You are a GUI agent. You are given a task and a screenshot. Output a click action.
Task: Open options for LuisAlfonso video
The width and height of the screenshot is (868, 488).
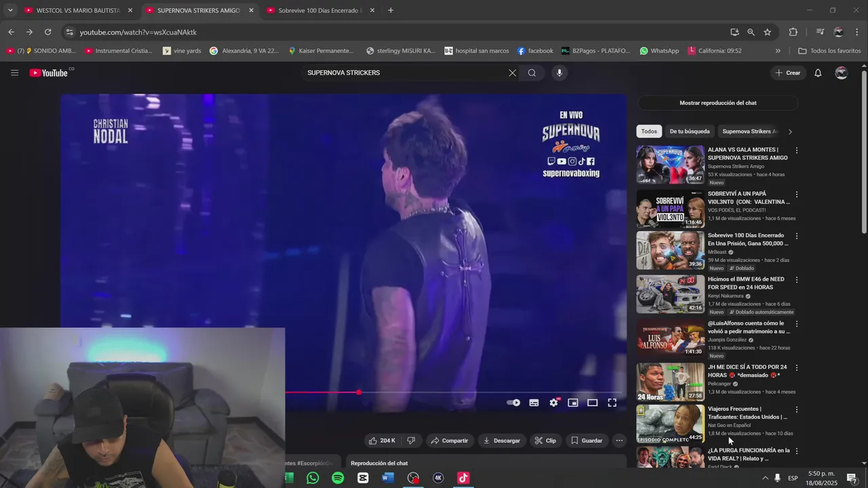tap(797, 324)
